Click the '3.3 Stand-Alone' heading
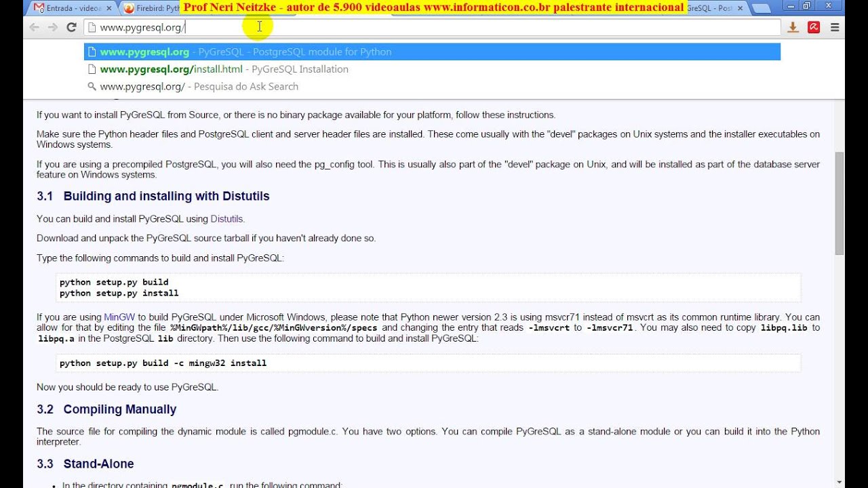Image resolution: width=868 pixels, height=488 pixels. (x=85, y=464)
